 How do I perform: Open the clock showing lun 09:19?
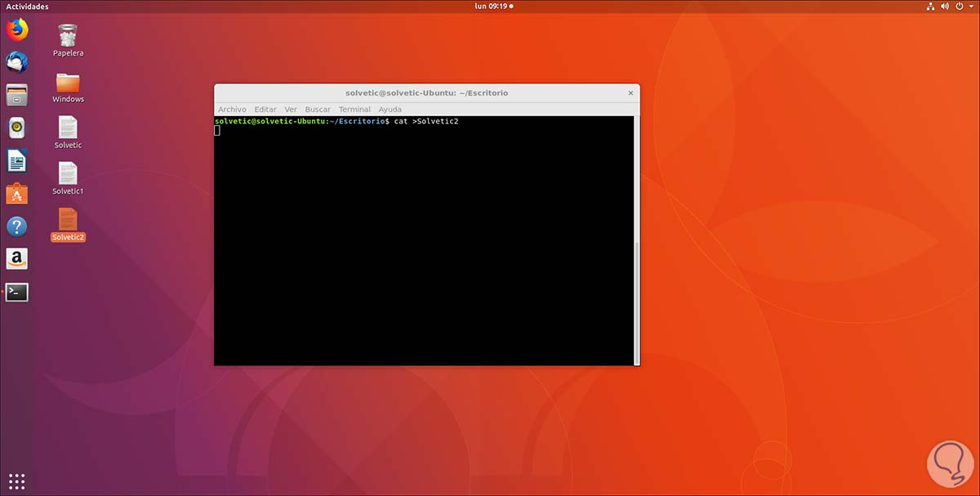(x=493, y=6)
